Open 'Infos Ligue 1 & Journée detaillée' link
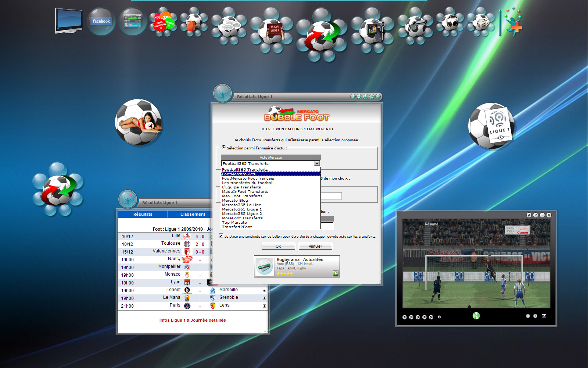588x368 pixels. (193, 320)
